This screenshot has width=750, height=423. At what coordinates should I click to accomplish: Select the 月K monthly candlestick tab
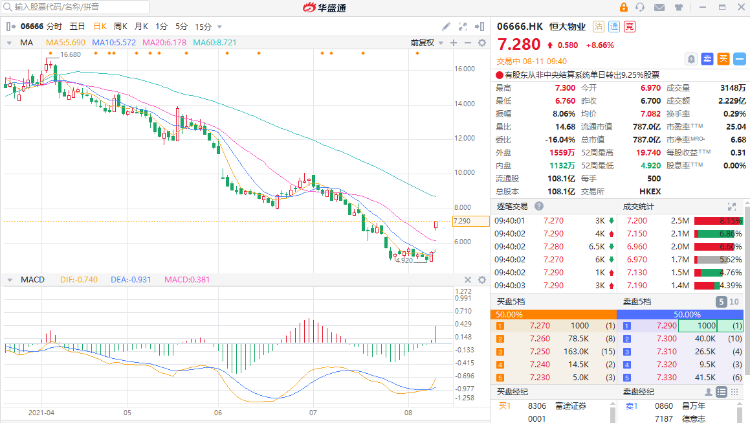point(141,26)
